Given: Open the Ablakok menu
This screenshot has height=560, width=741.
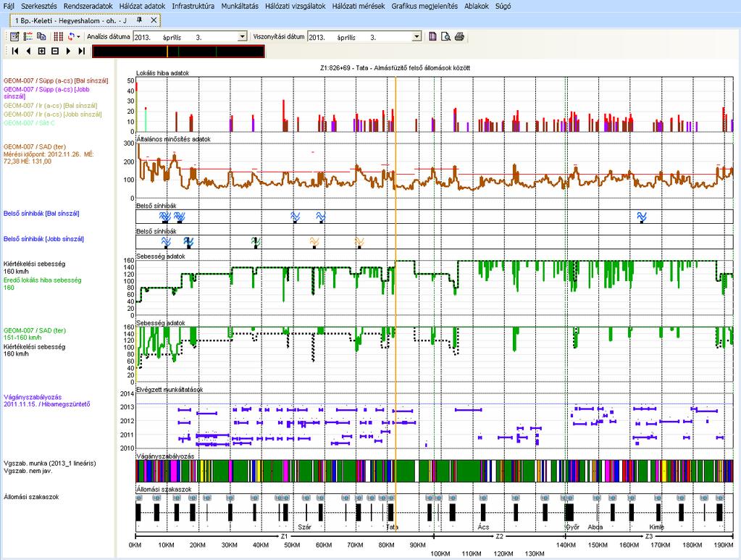Looking at the screenshot, I should click(x=477, y=6).
